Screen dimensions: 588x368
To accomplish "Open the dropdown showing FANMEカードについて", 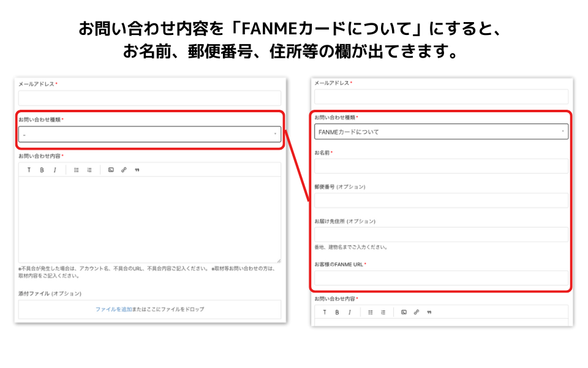I will (x=441, y=132).
